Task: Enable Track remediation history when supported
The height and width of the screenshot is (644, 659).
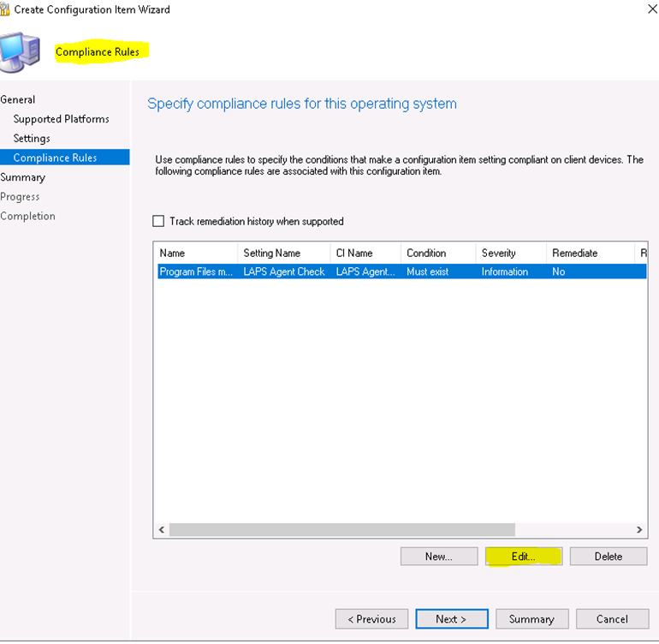Action: (x=158, y=221)
